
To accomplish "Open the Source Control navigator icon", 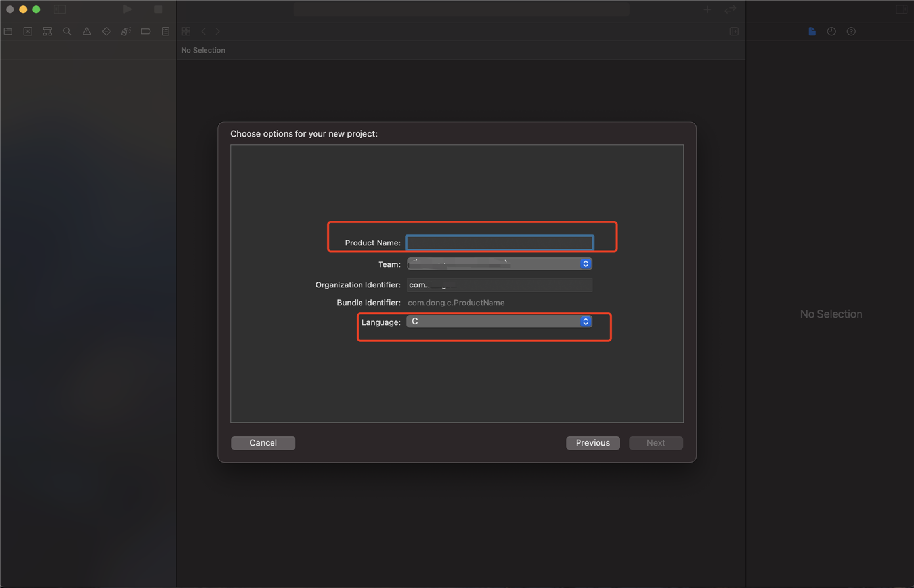I will [28, 31].
